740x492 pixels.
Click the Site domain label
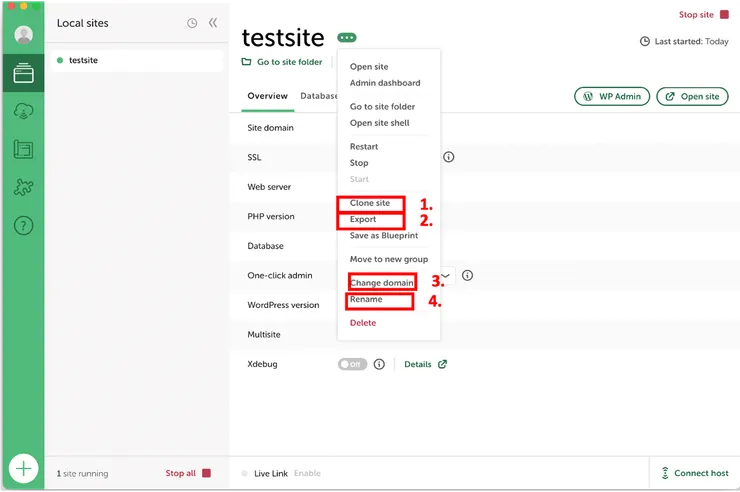tap(270, 128)
